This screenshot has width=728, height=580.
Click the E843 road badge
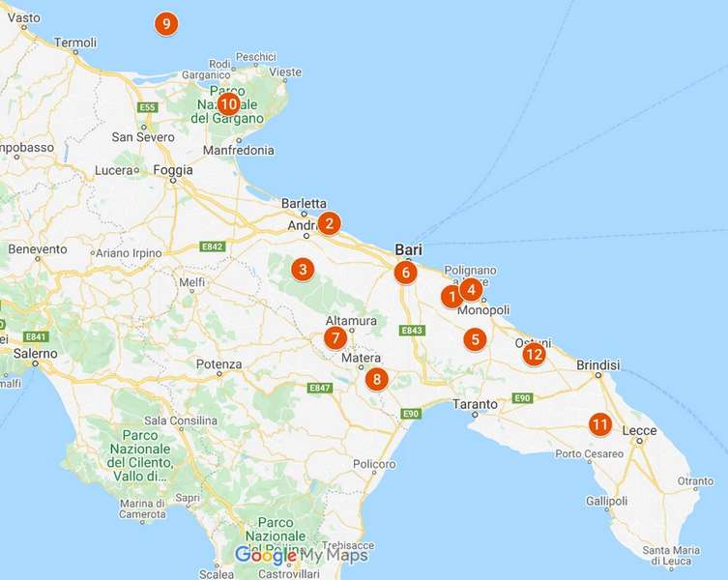coord(411,331)
